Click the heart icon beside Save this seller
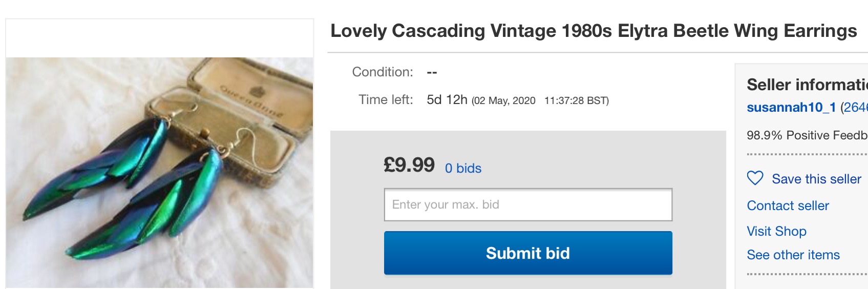868x289 pixels. (755, 178)
